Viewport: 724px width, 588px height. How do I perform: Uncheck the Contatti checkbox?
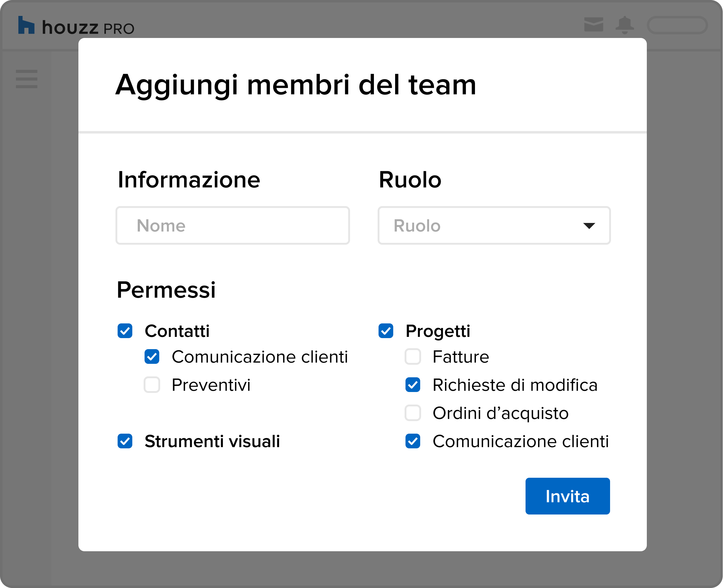pos(125,331)
